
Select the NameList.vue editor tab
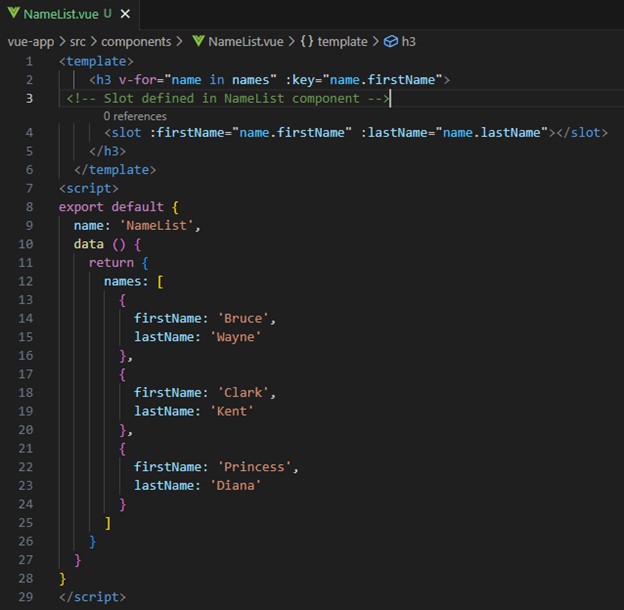(69, 14)
